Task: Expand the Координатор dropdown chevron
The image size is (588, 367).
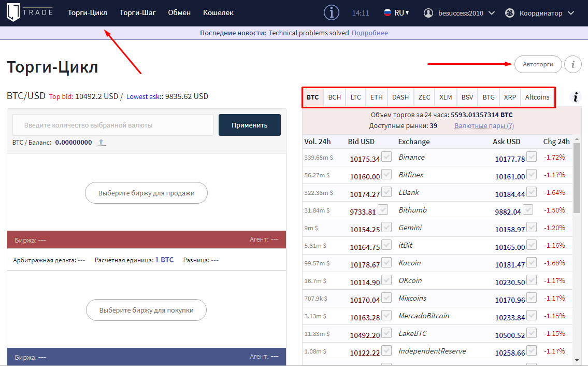Action: coord(571,13)
